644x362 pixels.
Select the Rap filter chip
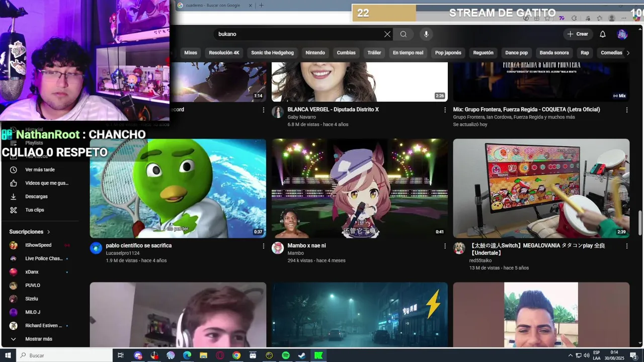click(x=585, y=53)
